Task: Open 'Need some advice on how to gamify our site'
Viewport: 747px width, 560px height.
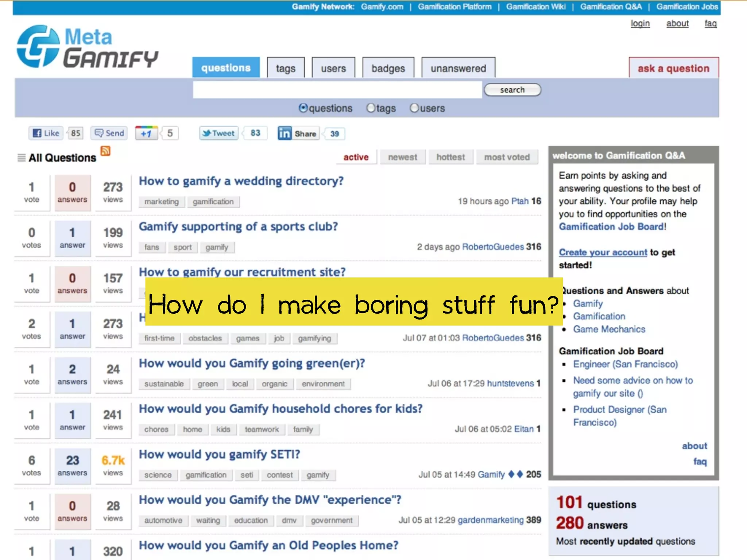Action: point(633,387)
